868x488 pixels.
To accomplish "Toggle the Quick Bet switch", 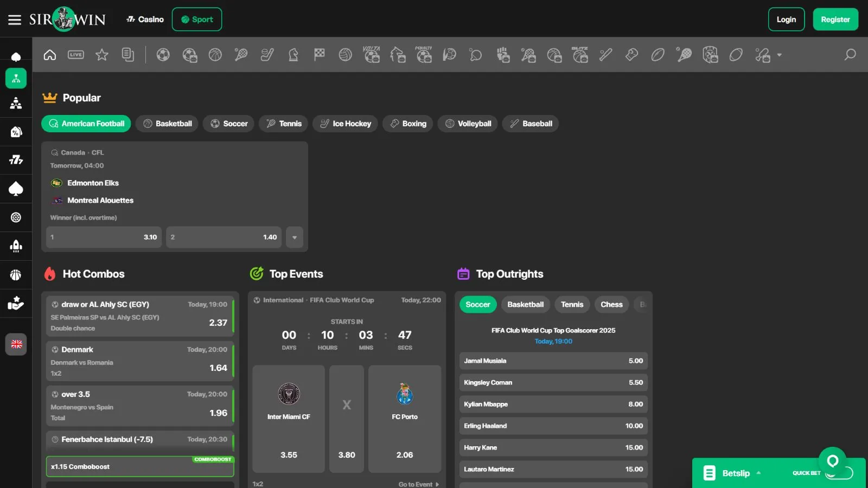I will [x=839, y=473].
